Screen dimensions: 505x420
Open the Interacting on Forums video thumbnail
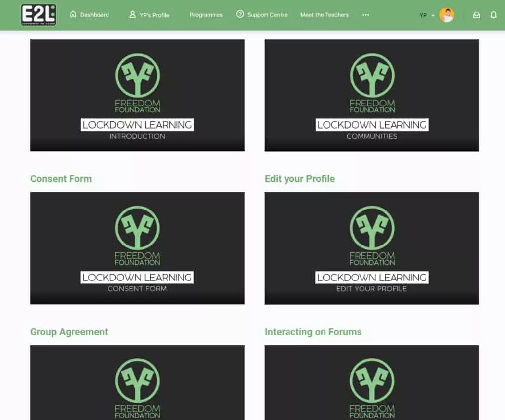pos(372,383)
